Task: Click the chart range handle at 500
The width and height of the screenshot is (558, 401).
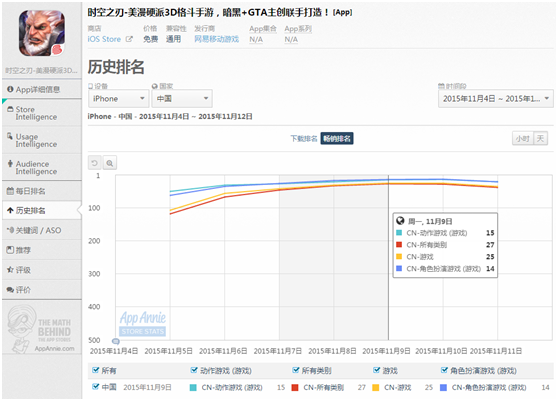Action: 116,341
